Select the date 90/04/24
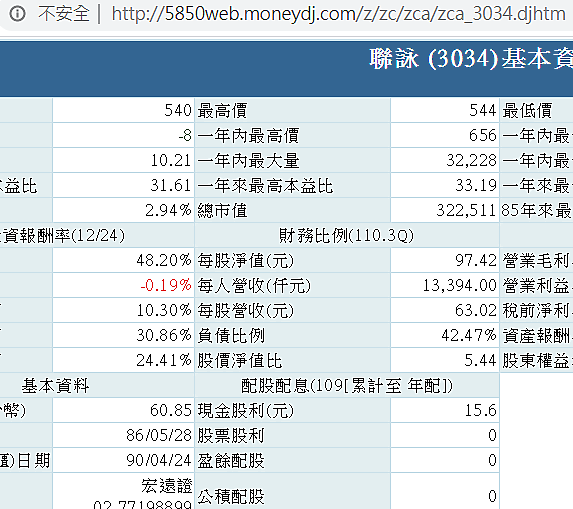 (159, 460)
